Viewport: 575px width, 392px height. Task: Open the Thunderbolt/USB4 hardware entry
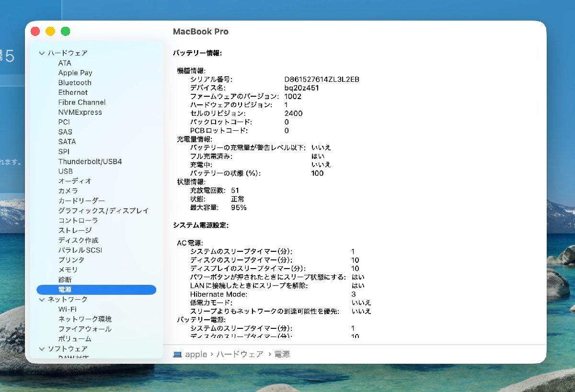[90, 162]
